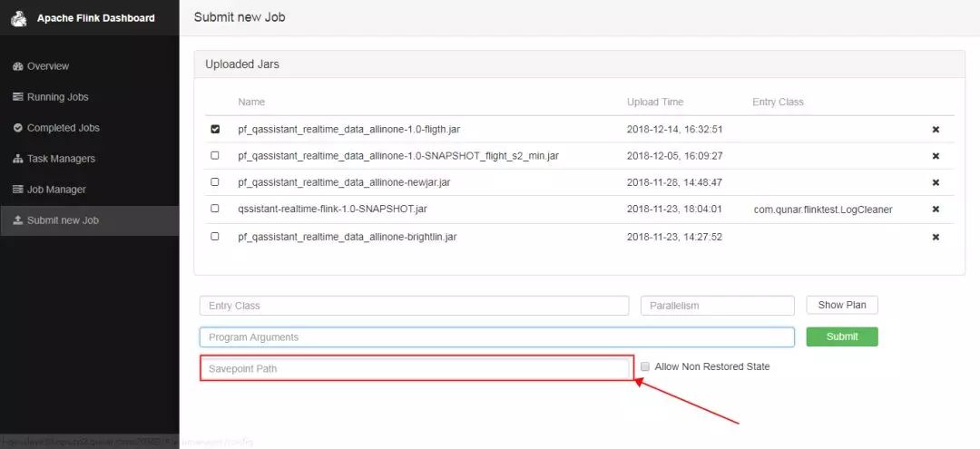Screen dimensions: 980x449
Task: Click the Task Managers sitemap icon
Action: click(17, 159)
